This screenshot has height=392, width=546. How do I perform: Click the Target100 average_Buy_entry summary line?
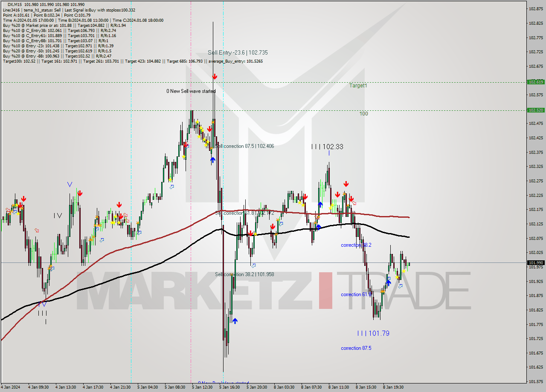coord(133,61)
